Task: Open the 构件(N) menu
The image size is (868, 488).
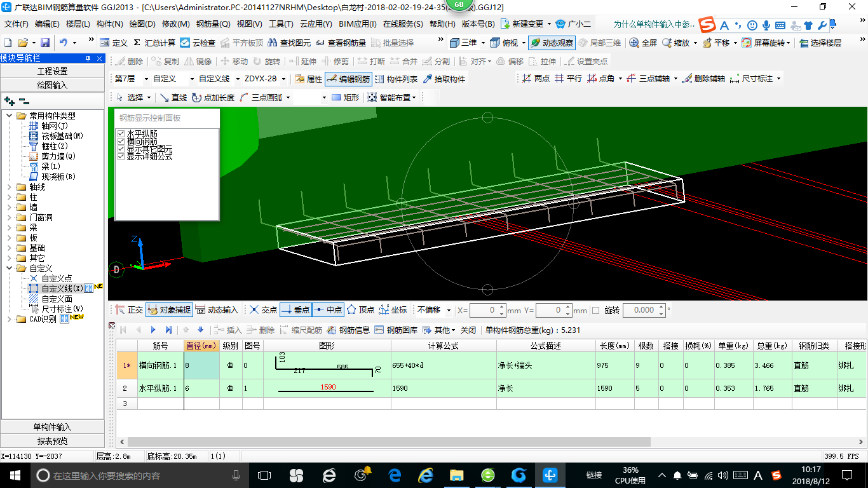Action: [x=110, y=24]
